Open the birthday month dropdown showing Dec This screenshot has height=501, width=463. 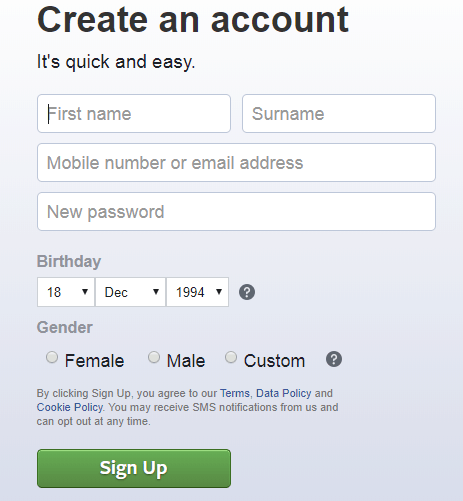130,292
